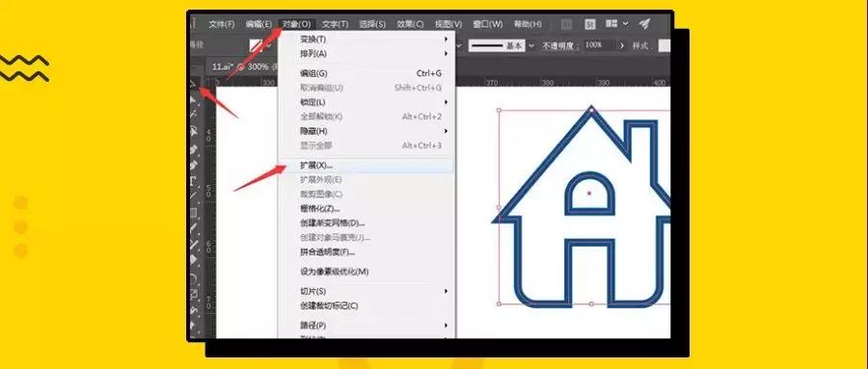Open the 窗口(W) menu
This screenshot has width=868, height=369.
[488, 24]
